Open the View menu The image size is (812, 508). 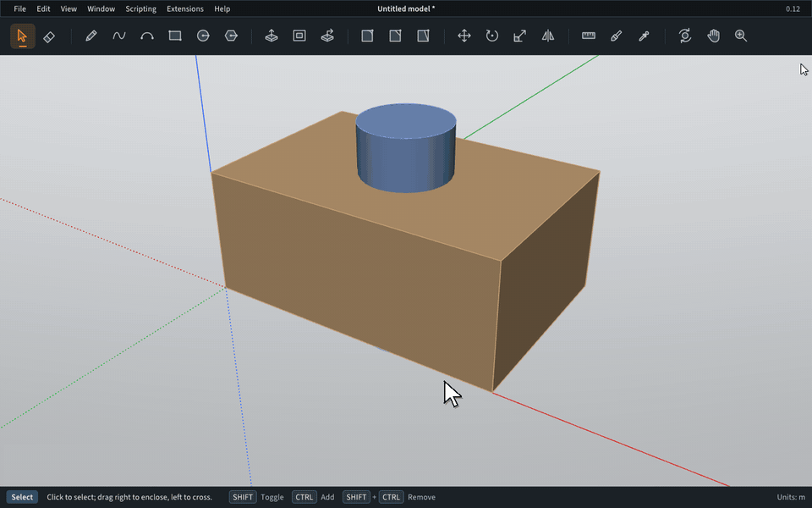click(x=69, y=8)
